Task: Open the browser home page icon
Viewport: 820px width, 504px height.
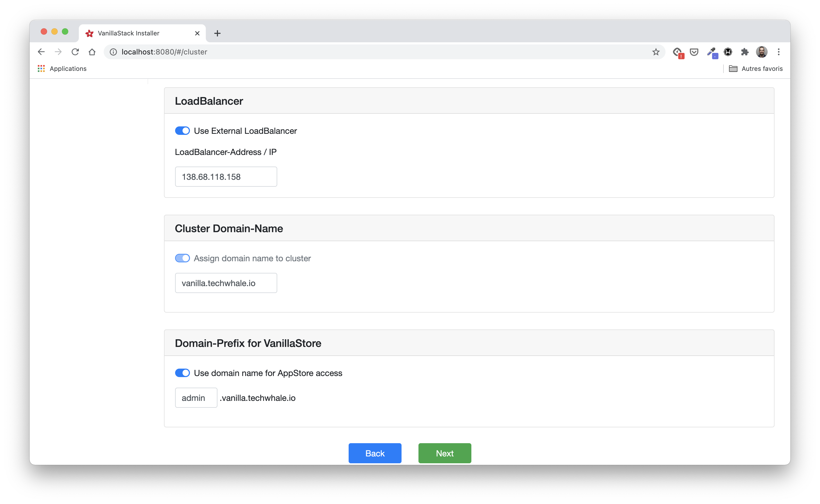Action: point(92,52)
